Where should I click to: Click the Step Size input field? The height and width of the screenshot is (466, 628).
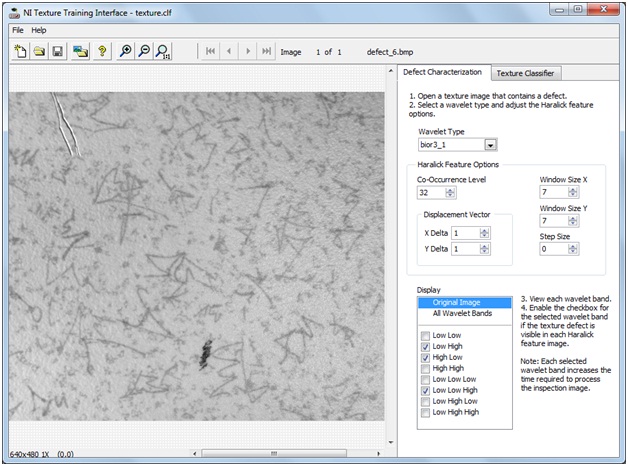[552, 249]
